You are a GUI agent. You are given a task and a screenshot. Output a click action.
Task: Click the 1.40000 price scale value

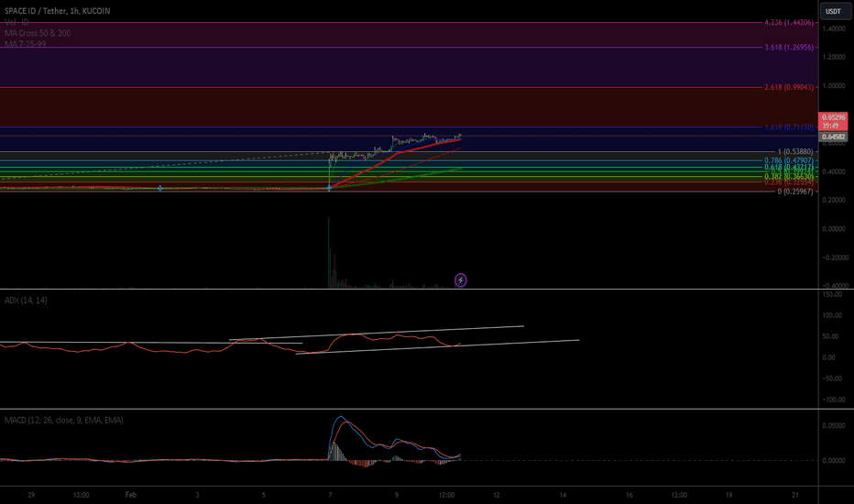coord(833,28)
